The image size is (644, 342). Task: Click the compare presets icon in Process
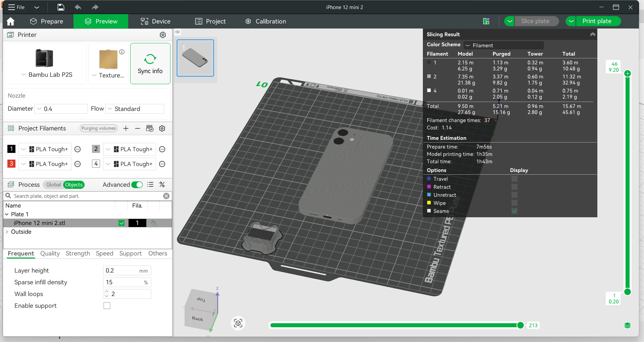click(162, 184)
